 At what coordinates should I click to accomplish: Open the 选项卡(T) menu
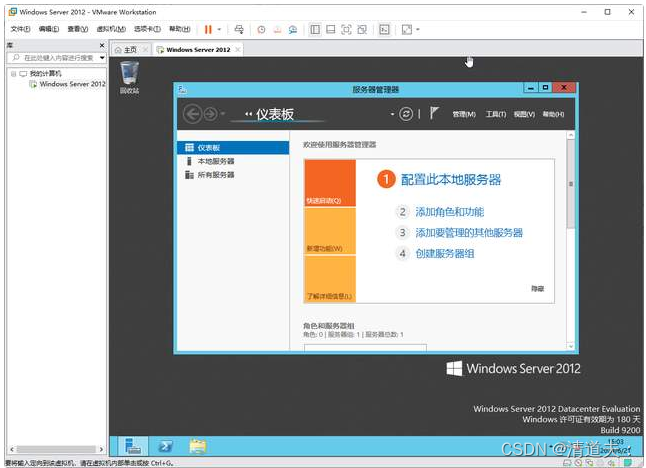click(147, 29)
